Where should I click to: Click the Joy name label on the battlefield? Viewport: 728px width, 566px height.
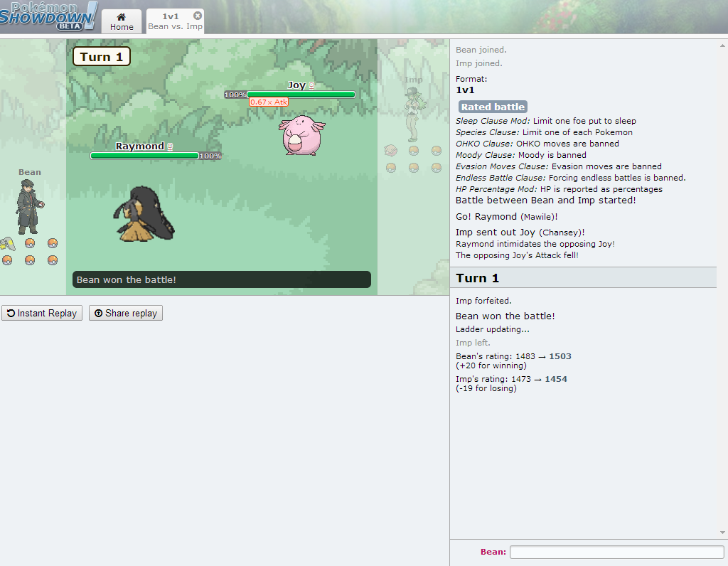(296, 85)
